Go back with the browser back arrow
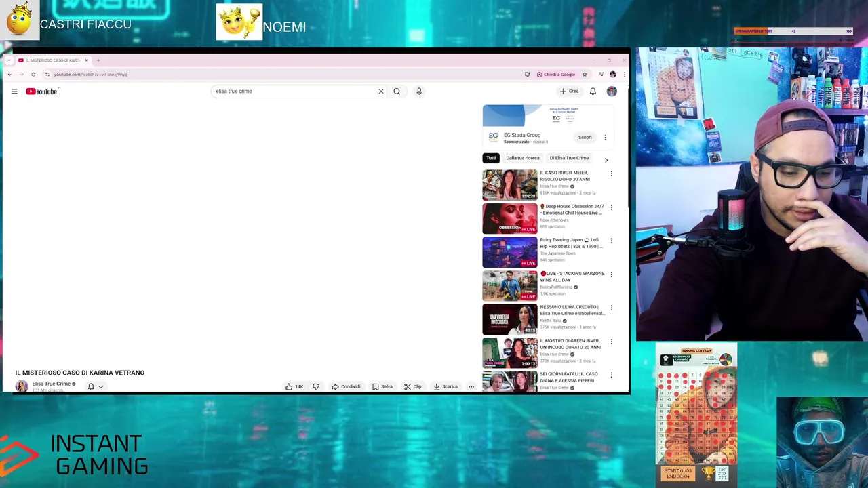 9,75
